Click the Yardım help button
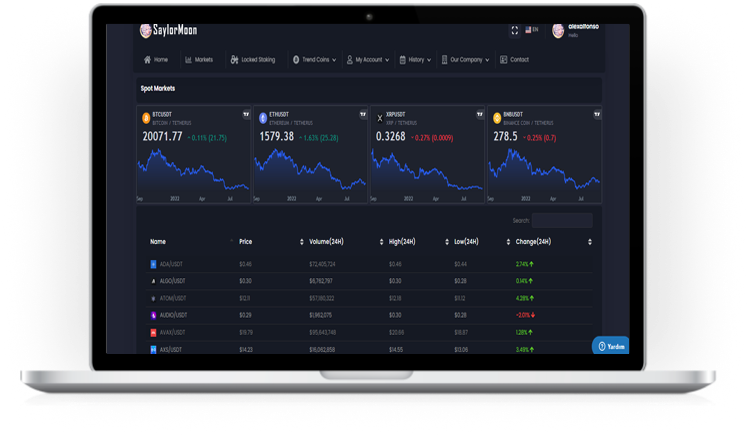The height and width of the screenshot is (436, 748). point(610,346)
